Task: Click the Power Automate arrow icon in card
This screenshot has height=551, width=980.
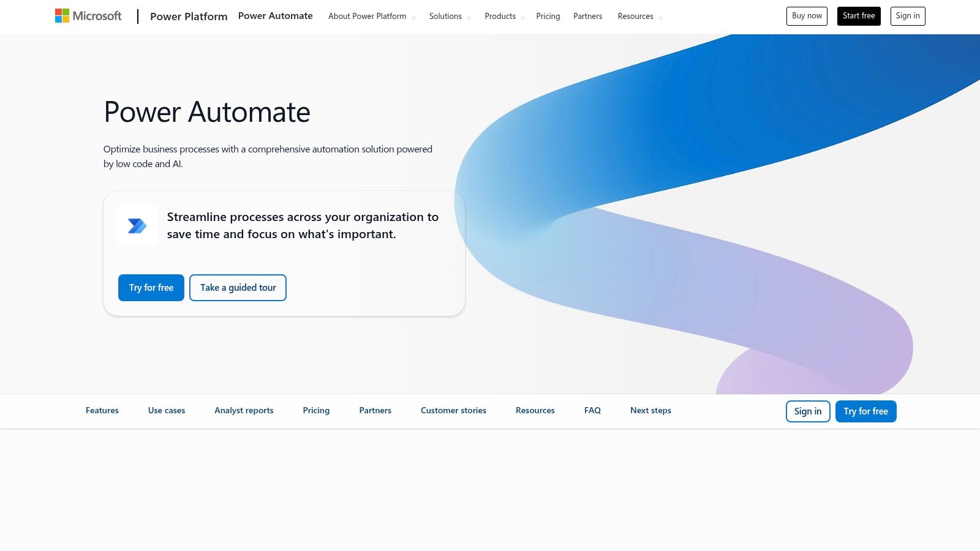Action: (137, 226)
